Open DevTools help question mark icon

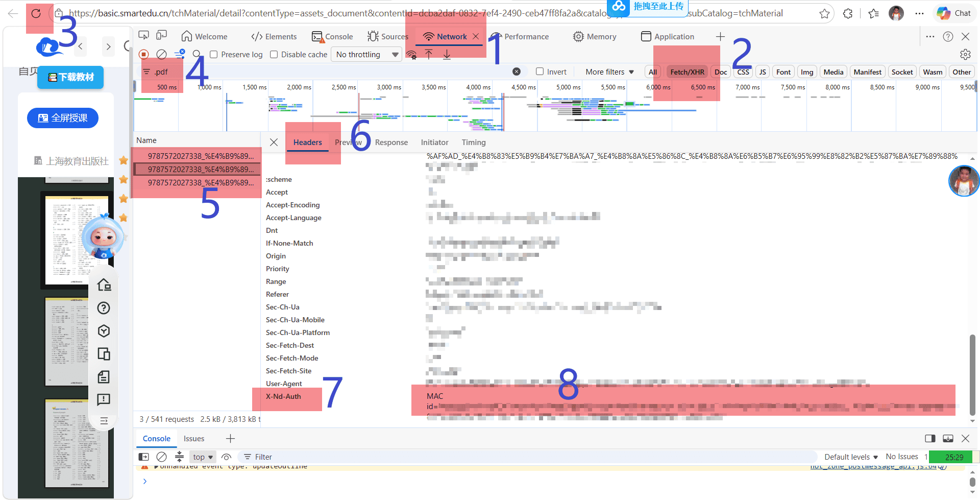[x=948, y=37]
